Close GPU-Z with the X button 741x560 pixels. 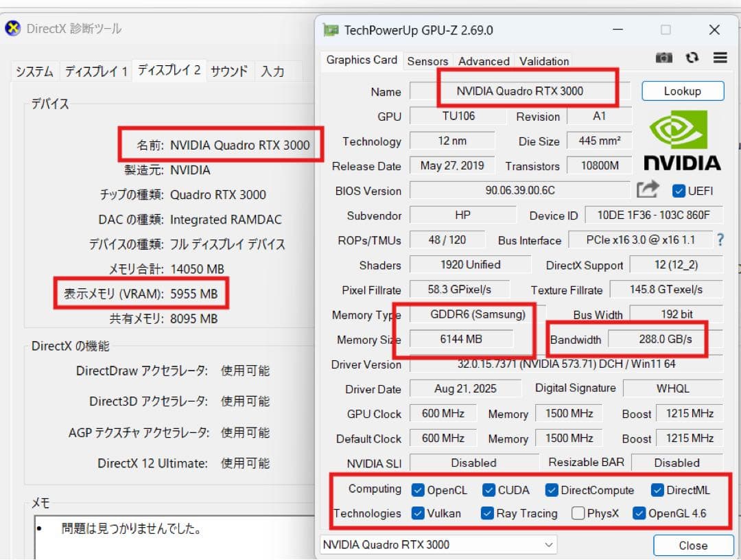click(714, 30)
